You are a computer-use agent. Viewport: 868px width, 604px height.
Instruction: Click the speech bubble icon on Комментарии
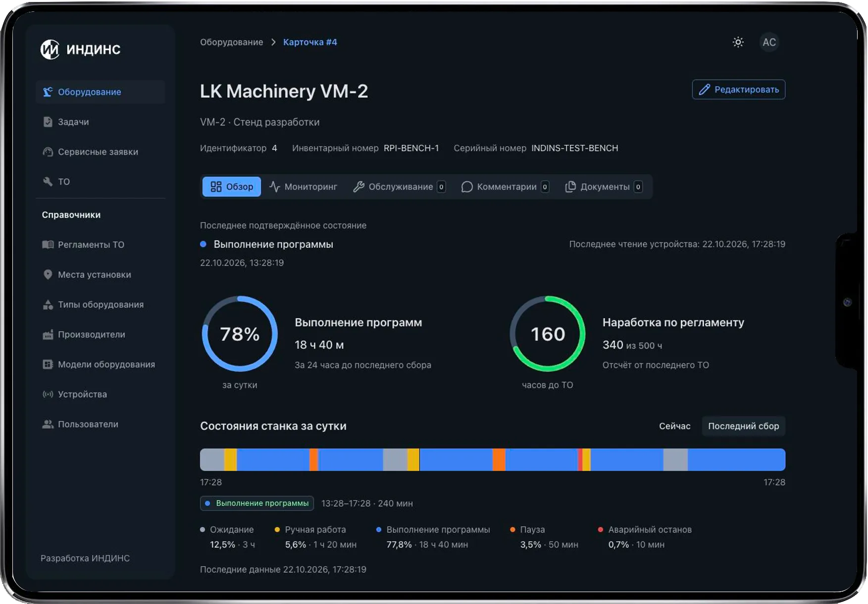[466, 187]
